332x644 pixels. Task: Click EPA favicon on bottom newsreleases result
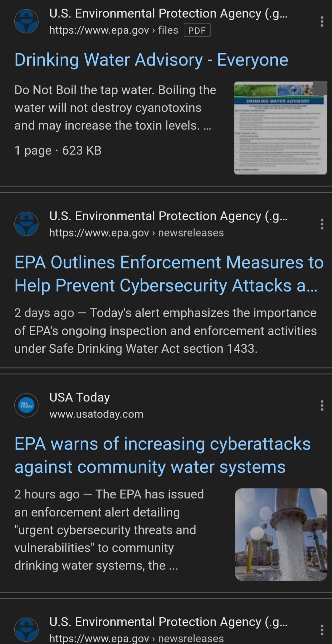(26, 629)
